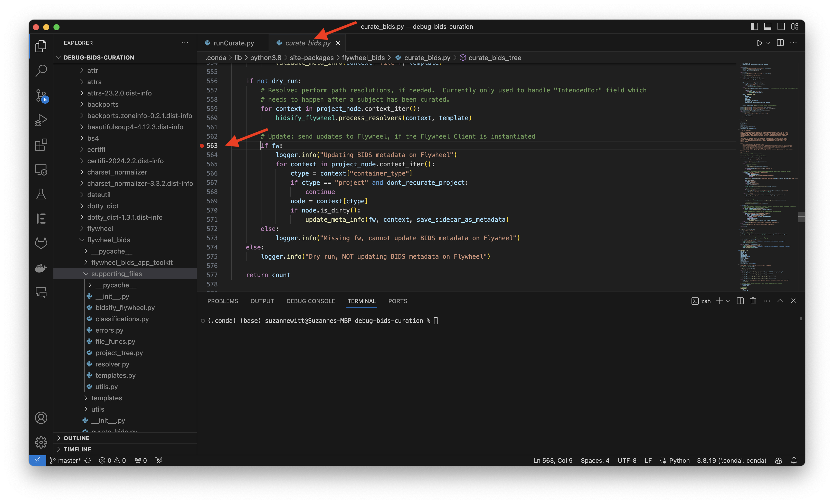Toggle the bottom panel visibility
The height and width of the screenshot is (504, 834).
pos(768,26)
